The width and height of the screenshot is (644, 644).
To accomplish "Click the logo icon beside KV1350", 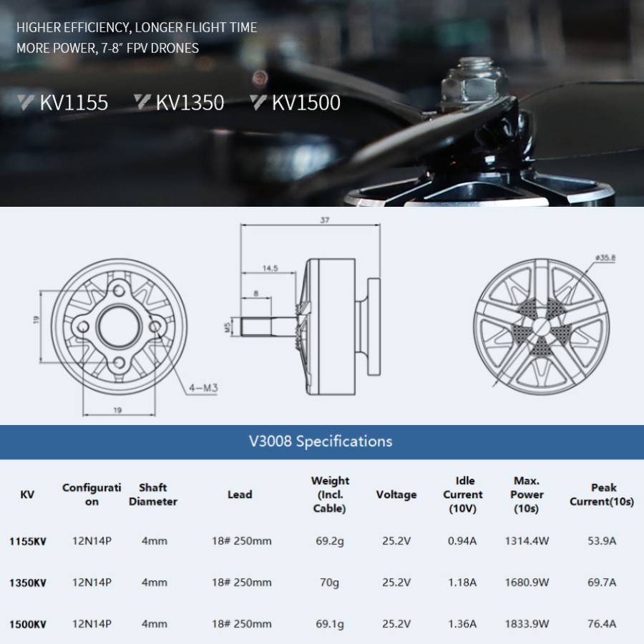I will pyautogui.click(x=142, y=102).
